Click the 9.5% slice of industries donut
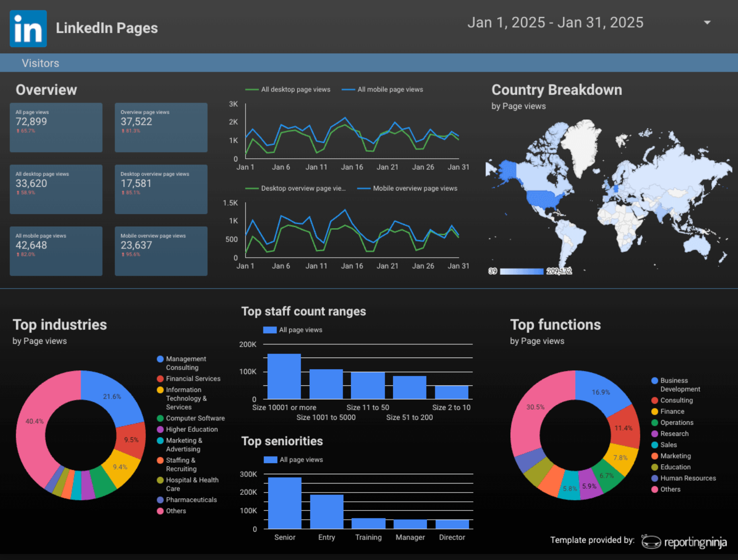This screenshot has height=560, width=738. point(131,441)
